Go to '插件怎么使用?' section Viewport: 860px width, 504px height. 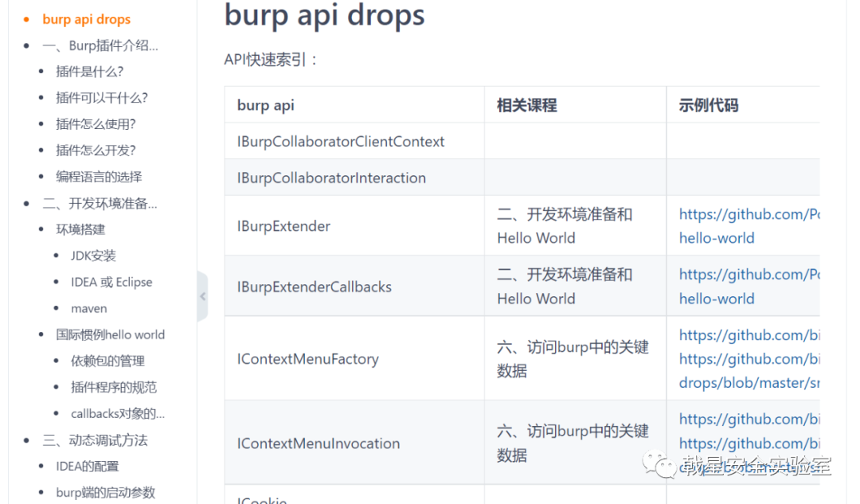click(96, 124)
